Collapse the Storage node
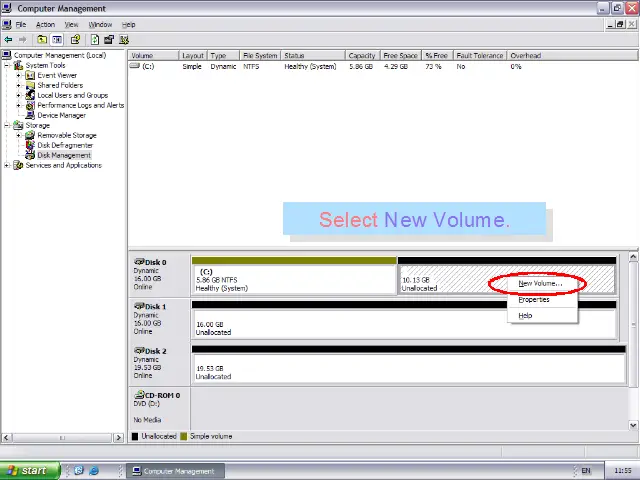The height and width of the screenshot is (480, 640). pyautogui.click(x=7, y=125)
